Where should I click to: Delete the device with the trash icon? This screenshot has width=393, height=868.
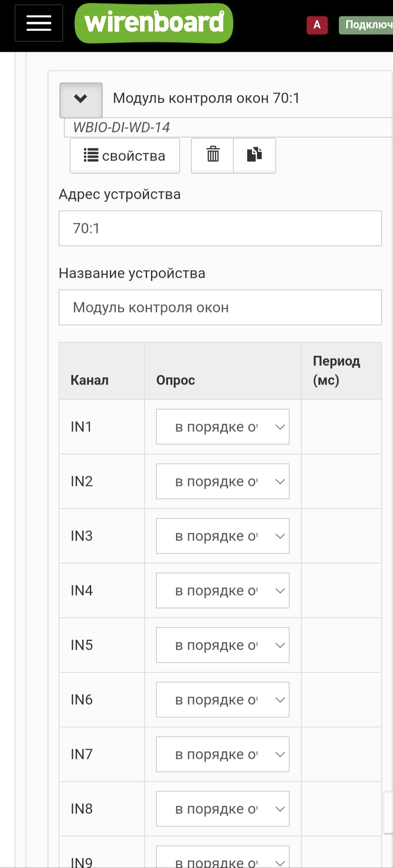213,156
